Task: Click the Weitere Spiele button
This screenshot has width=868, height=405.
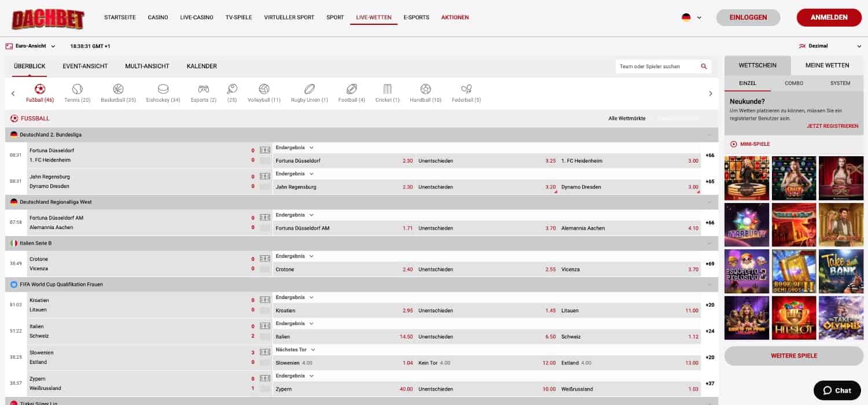Action: click(x=794, y=356)
